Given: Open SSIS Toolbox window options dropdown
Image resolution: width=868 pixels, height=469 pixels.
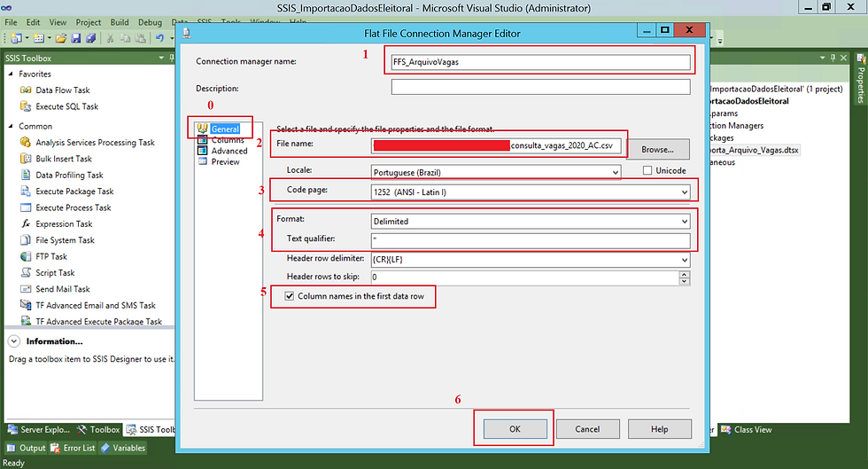Looking at the screenshot, I should [x=161, y=58].
